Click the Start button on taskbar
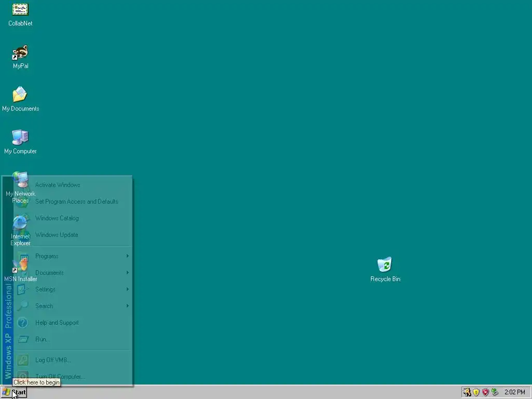Image resolution: width=532 pixels, height=399 pixels. (x=14, y=393)
